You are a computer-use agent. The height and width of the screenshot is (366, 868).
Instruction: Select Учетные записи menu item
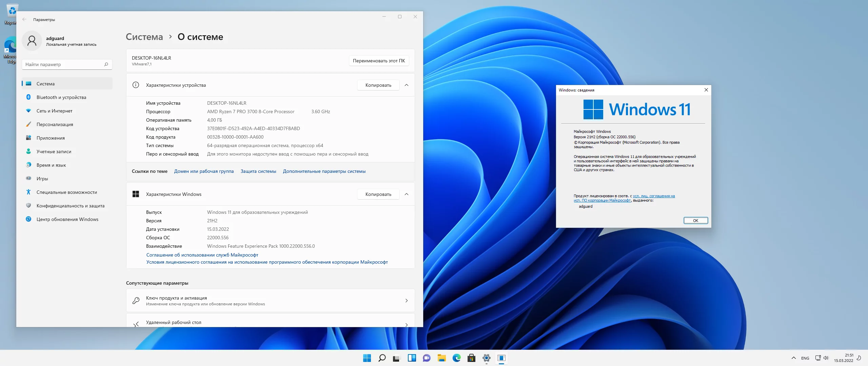[x=54, y=151]
